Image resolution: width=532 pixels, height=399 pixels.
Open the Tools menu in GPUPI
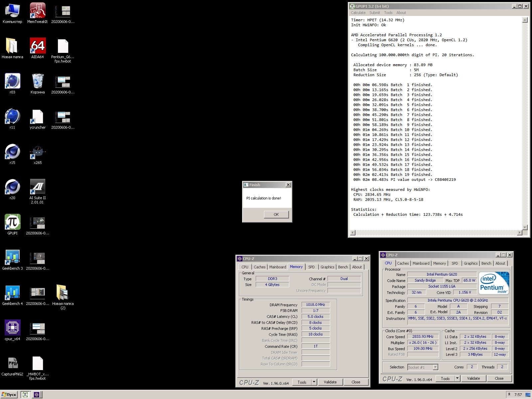pos(388,13)
